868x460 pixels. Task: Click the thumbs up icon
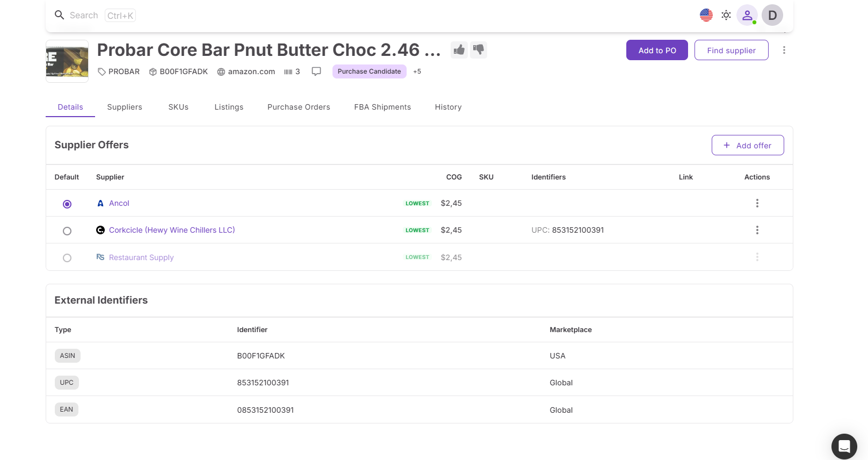459,50
